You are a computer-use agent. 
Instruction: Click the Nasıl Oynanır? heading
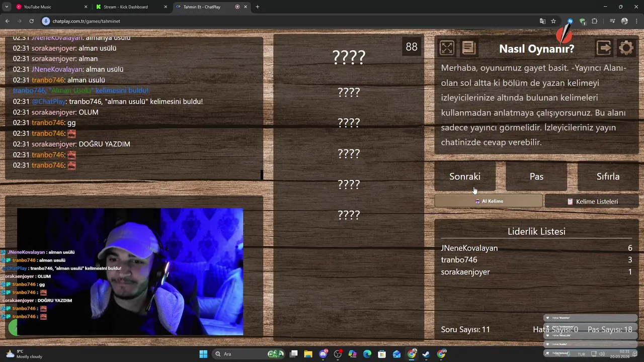pyautogui.click(x=536, y=49)
